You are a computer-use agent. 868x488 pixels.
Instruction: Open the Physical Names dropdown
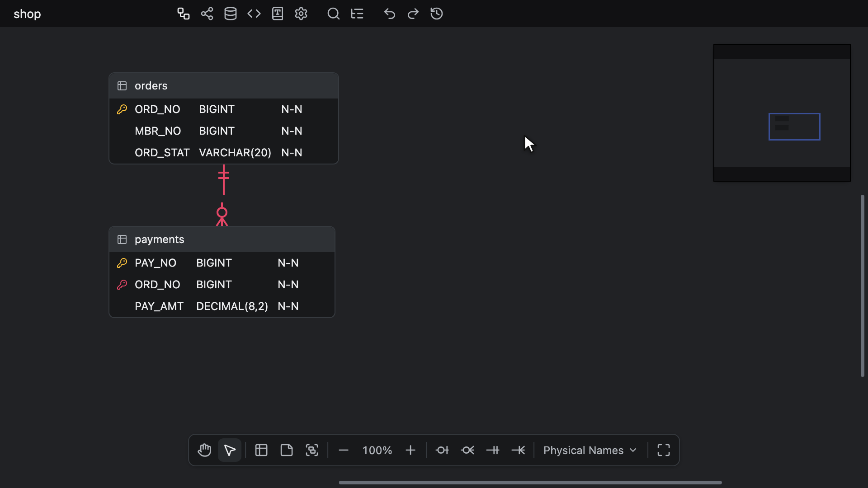(x=590, y=450)
